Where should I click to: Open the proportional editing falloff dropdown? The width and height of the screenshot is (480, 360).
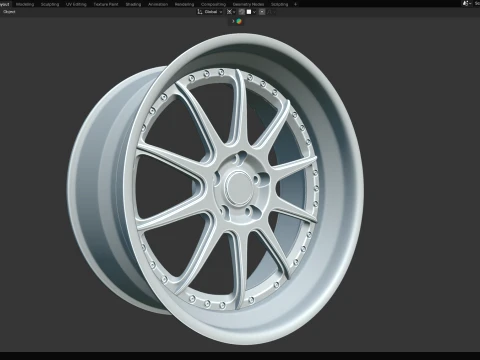coord(271,12)
